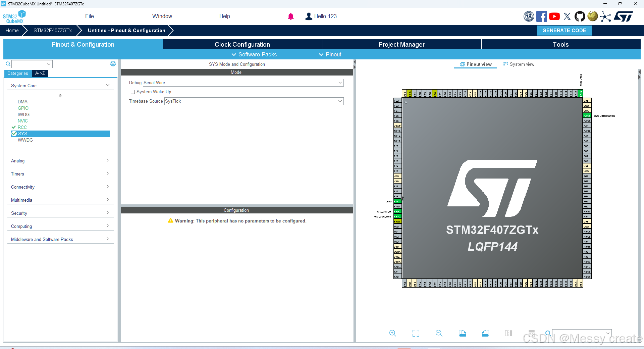The image size is (644, 349).
Task: Select the Categories tab
Action: (x=18, y=73)
